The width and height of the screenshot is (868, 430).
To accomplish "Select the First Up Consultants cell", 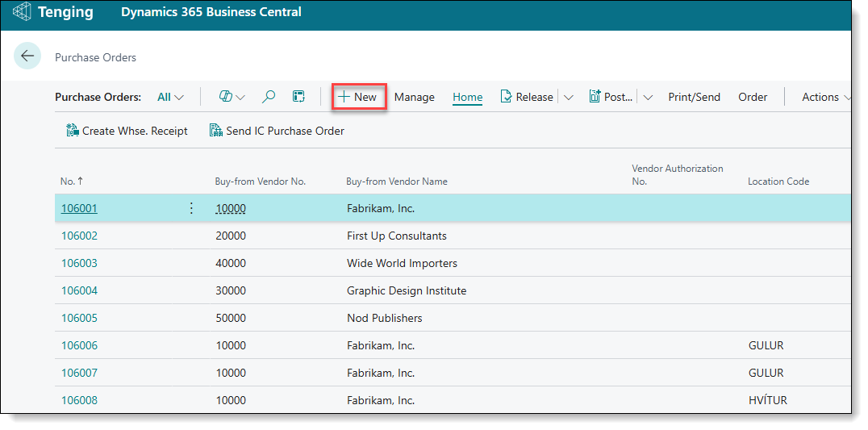I will (x=396, y=236).
